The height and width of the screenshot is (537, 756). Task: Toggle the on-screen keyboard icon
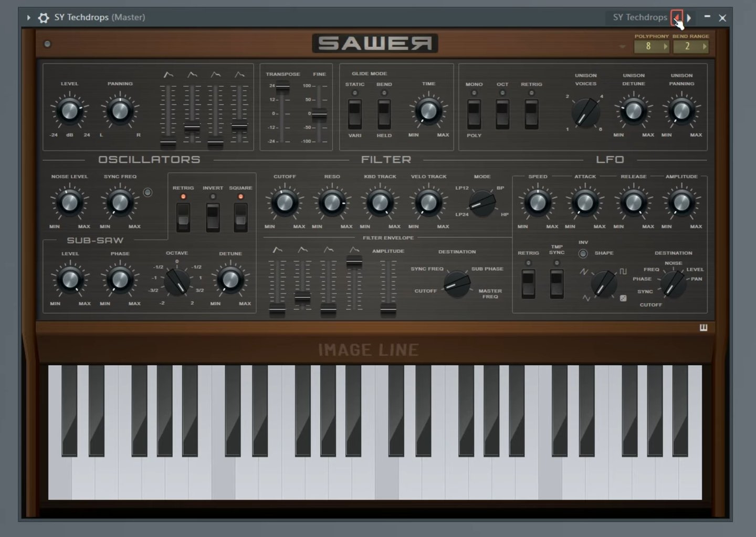pyautogui.click(x=703, y=328)
